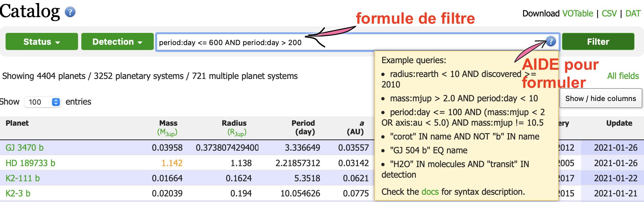This screenshot has height=202, width=644.
Task: Click example query "corot" IN name
Action: pos(465,137)
